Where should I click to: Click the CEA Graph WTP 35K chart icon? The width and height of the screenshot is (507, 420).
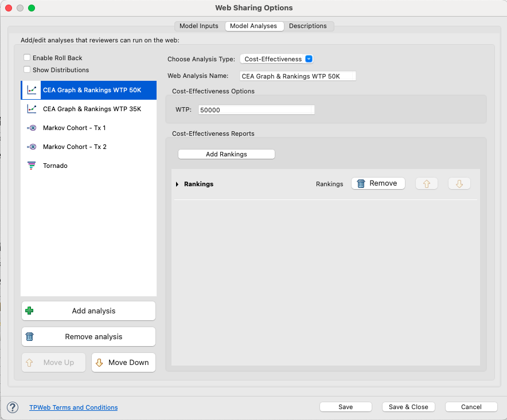[32, 109]
